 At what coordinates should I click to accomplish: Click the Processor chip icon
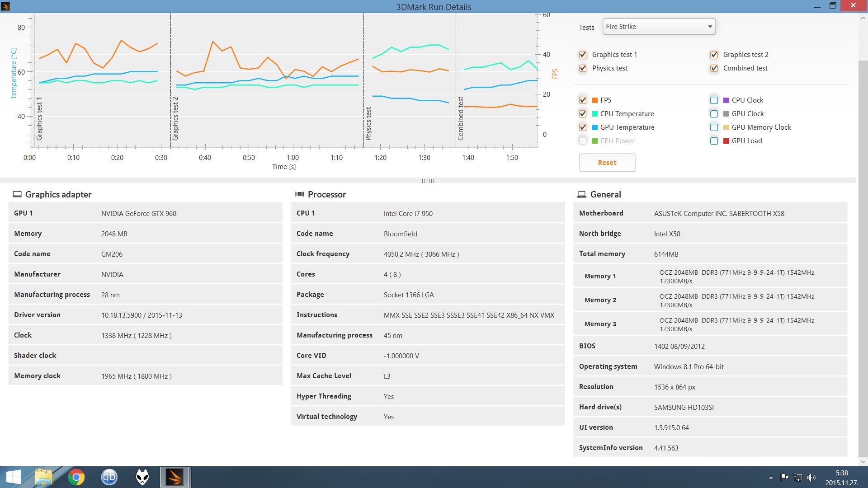pyautogui.click(x=300, y=194)
